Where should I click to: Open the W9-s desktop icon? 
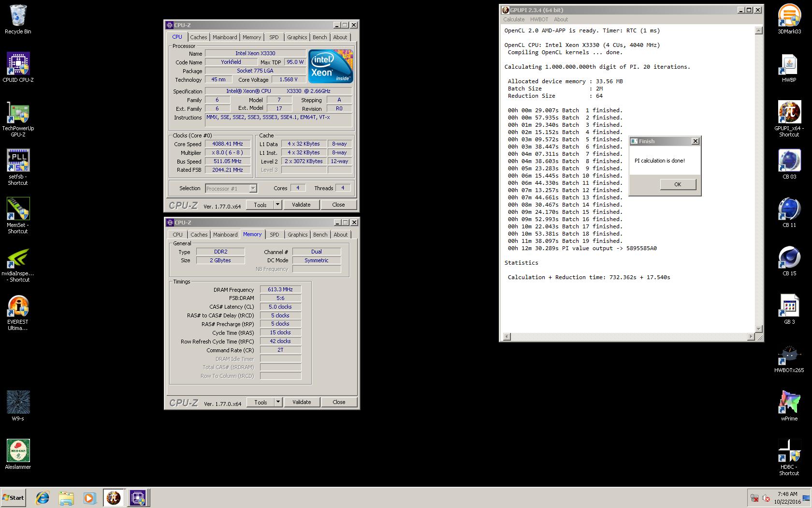click(x=18, y=406)
